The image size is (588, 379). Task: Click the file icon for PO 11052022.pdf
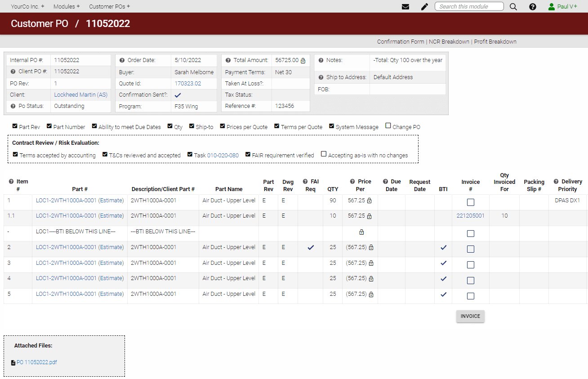coord(13,363)
